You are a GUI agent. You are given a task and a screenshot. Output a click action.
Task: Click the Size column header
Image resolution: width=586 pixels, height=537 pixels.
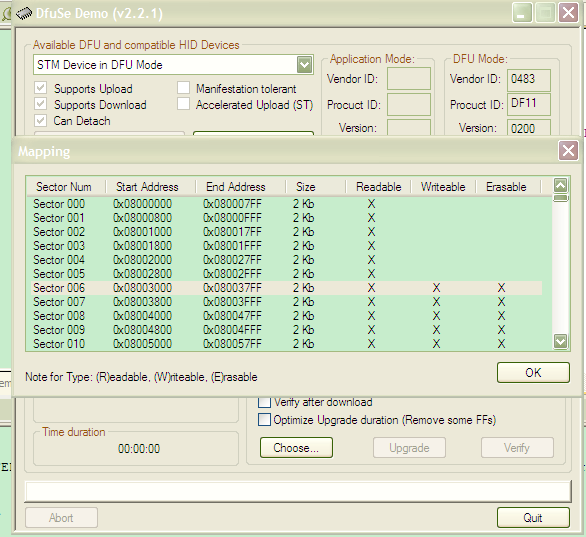316,186
